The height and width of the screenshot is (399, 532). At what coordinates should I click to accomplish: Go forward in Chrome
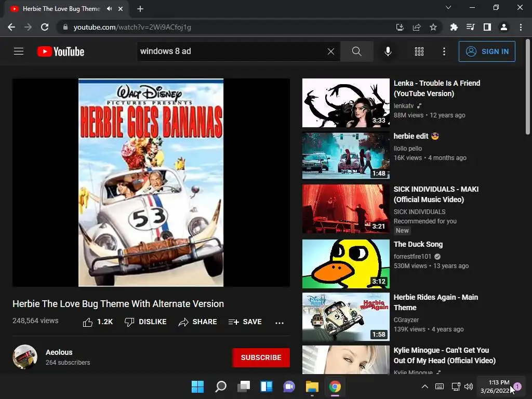(28, 27)
